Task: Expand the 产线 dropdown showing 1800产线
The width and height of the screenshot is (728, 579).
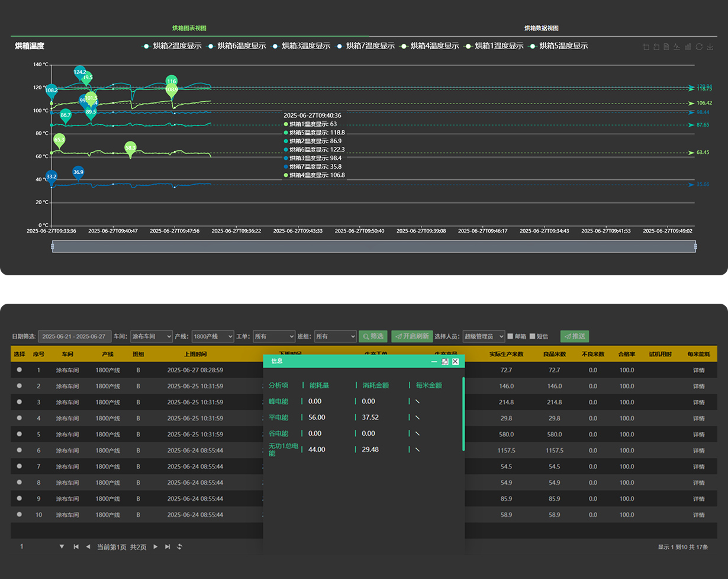Action: 212,336
